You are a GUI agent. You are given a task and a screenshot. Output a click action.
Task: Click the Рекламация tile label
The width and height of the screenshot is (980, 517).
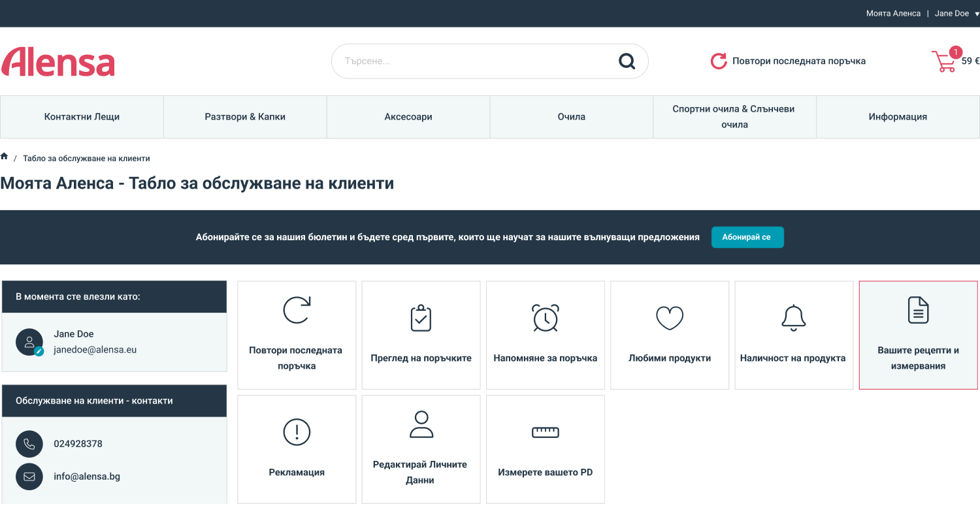[297, 472]
